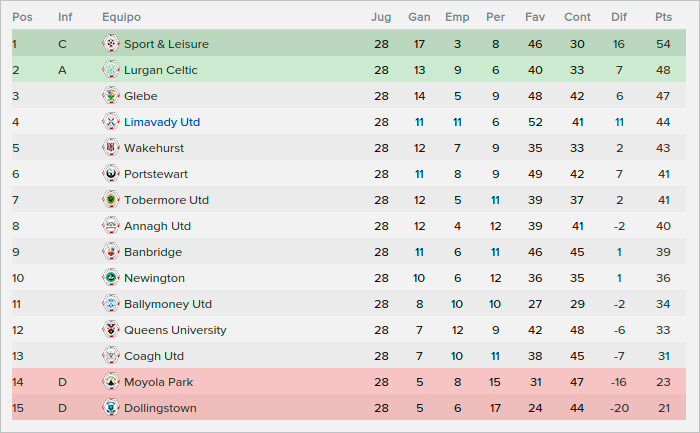Viewport: 700px width, 433px height.
Task: Click the Limavady Utd club crest
Action: click(111, 122)
